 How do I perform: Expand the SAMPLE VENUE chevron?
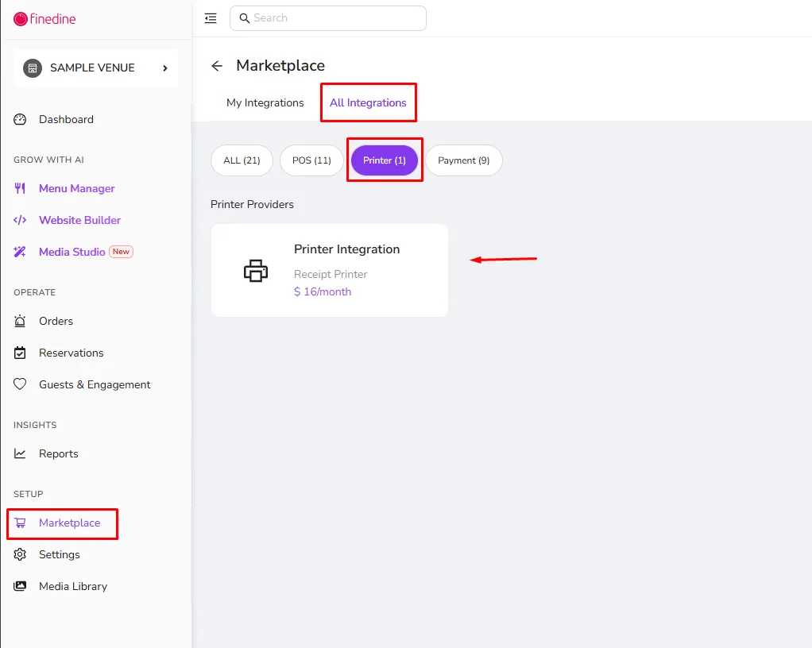tap(165, 67)
